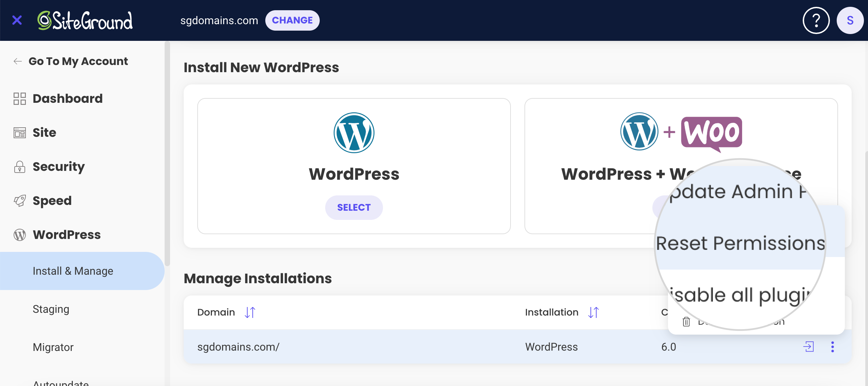Click the Install New WordPress heading
The width and height of the screenshot is (868, 386).
pyautogui.click(x=261, y=67)
